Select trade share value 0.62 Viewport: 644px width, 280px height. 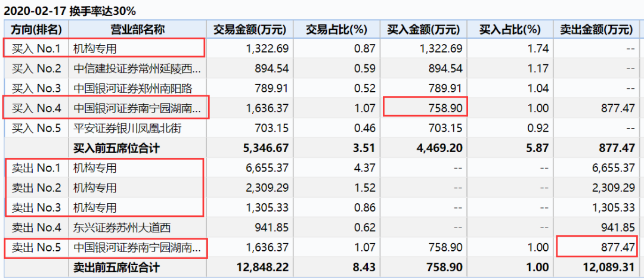pos(365,228)
